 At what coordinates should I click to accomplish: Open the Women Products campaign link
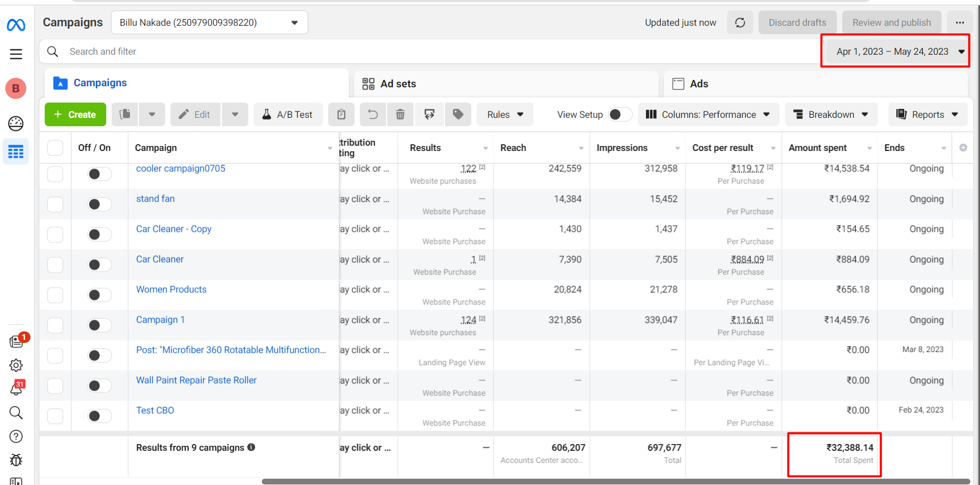pyautogui.click(x=171, y=289)
